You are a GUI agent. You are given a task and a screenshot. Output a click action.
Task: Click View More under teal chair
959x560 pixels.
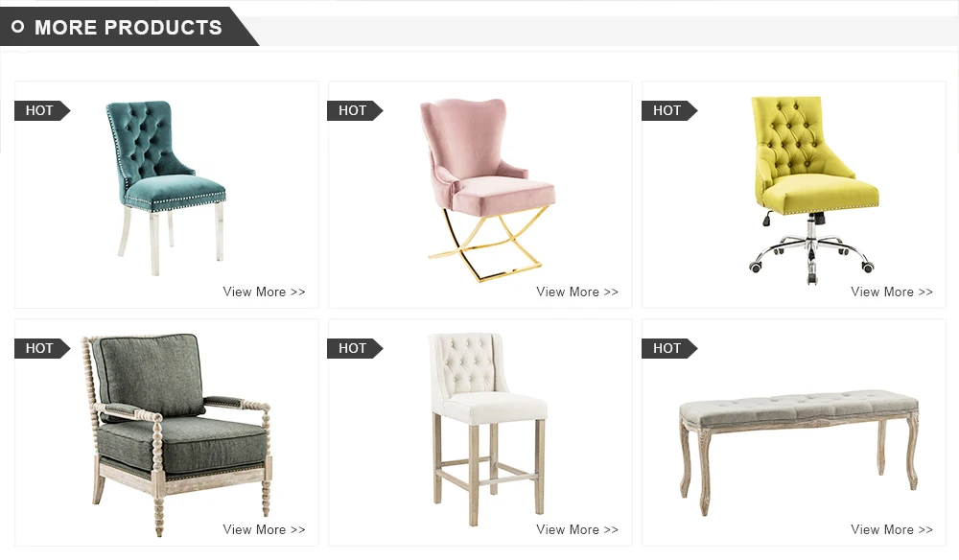pos(264,292)
